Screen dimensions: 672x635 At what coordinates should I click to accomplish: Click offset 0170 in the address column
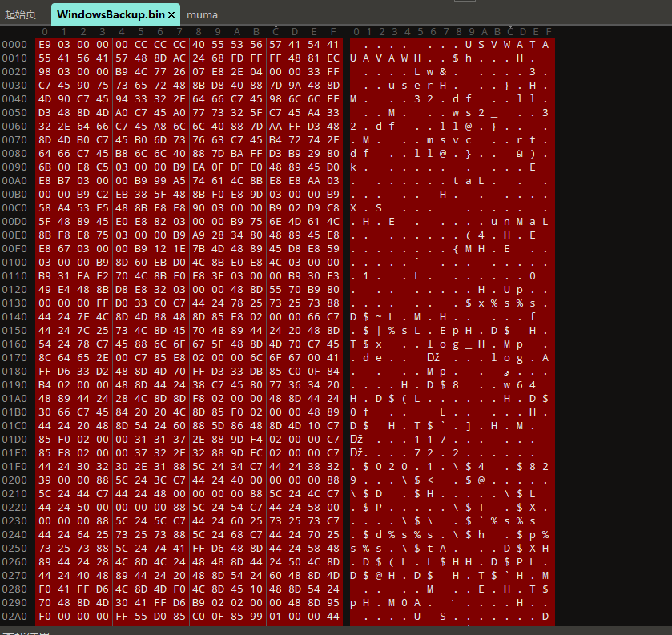tap(14, 358)
